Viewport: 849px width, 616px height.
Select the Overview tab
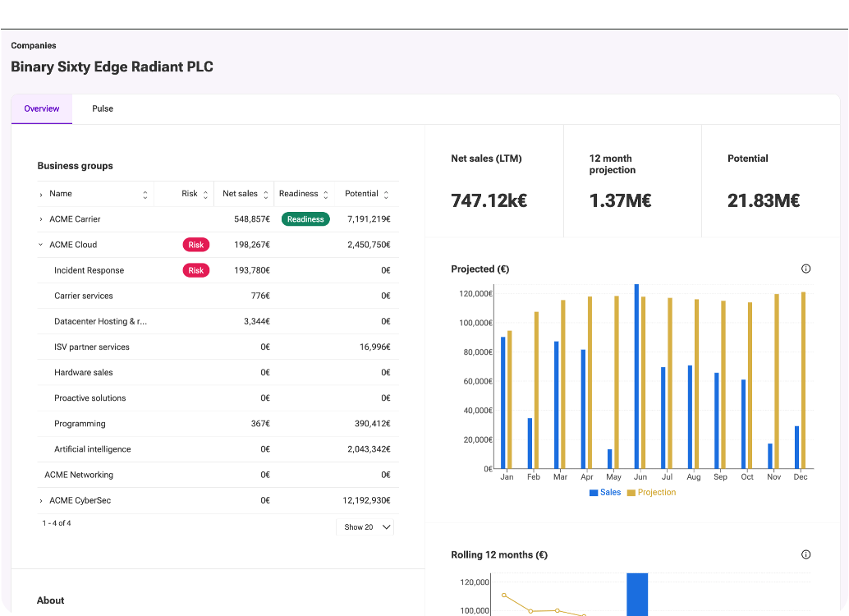click(42, 108)
